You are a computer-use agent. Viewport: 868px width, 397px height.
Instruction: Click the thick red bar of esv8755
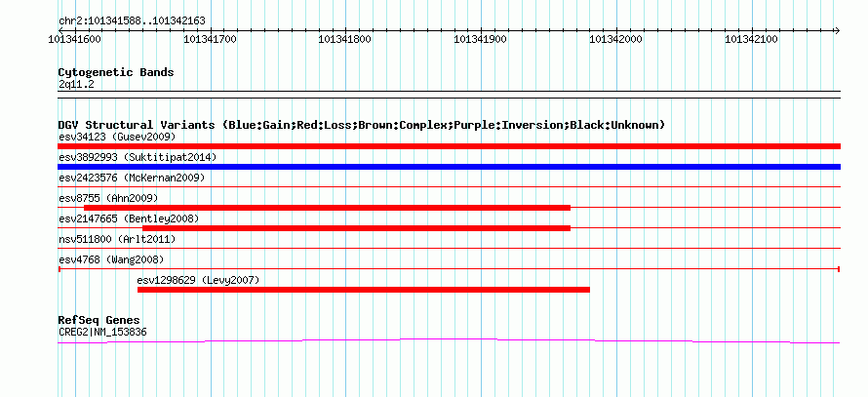(x=327, y=208)
